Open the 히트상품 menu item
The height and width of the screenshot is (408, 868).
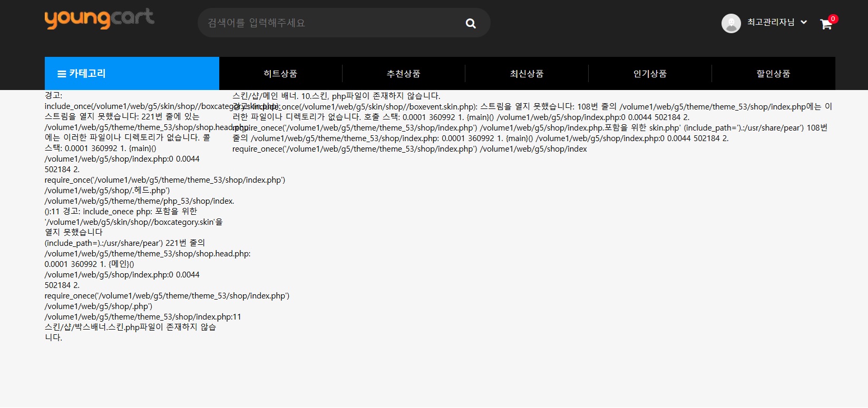point(280,74)
